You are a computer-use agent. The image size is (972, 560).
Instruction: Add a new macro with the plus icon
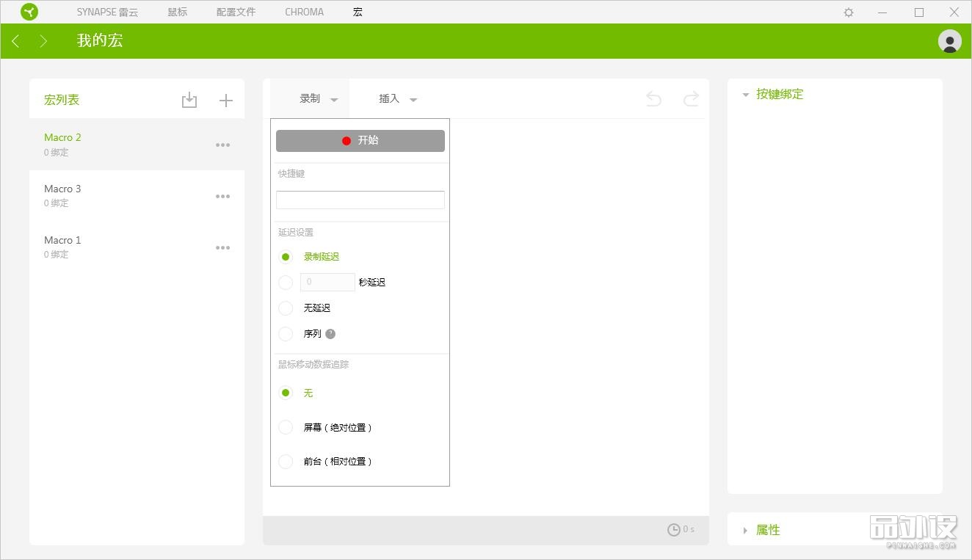pos(226,101)
